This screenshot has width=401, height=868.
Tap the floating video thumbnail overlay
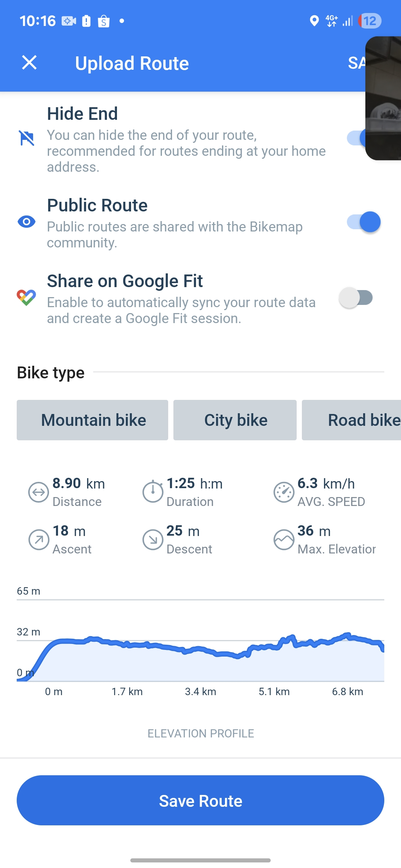tap(383, 98)
